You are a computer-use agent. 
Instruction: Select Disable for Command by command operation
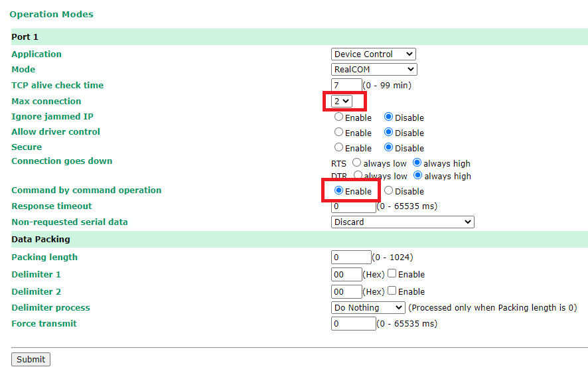pos(389,190)
